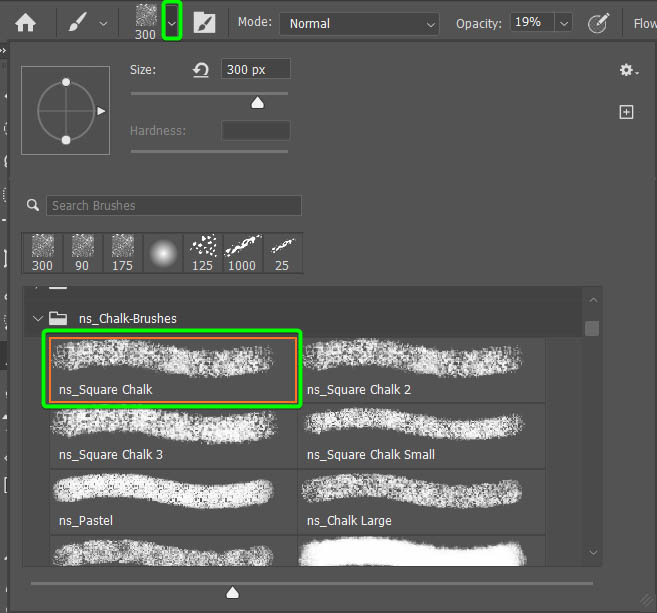Image resolution: width=657 pixels, height=613 pixels.
Task: Click the Opacity value field showing 19%
Action: tap(532, 22)
